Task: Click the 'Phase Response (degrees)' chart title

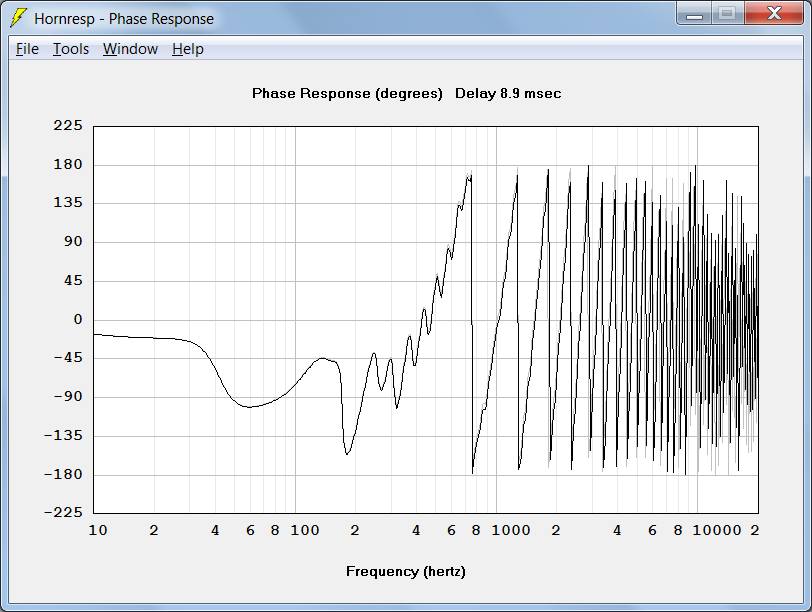Action: point(347,94)
